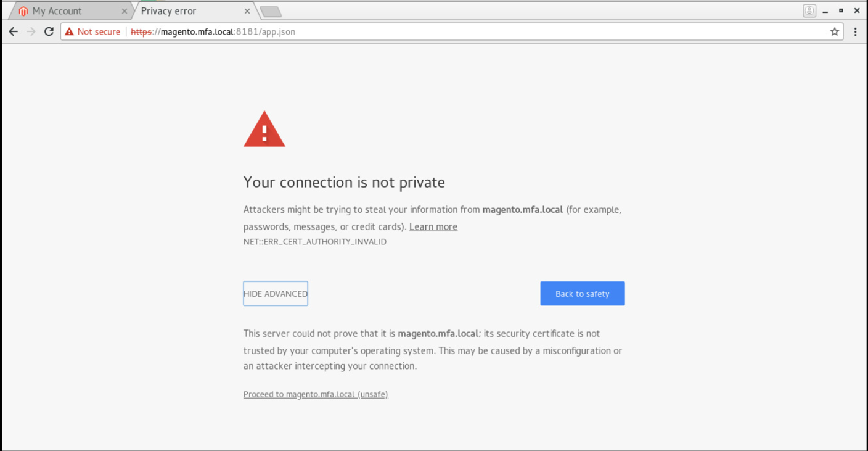Close the Privacy error tab
The image size is (868, 451).
247,11
